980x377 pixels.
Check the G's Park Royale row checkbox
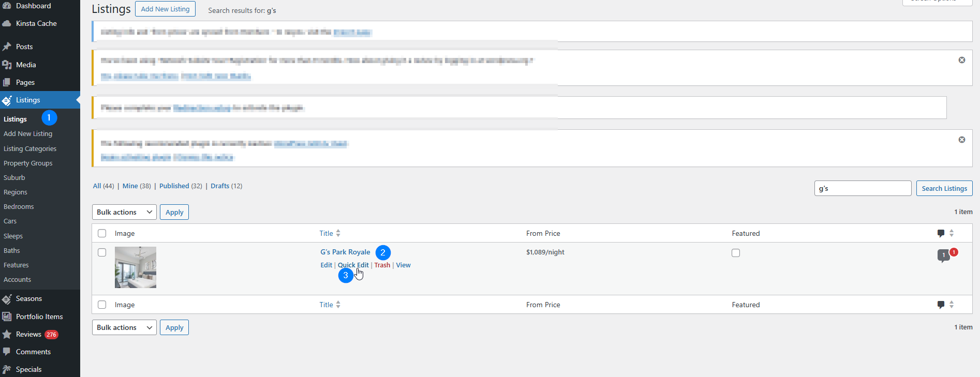click(102, 252)
